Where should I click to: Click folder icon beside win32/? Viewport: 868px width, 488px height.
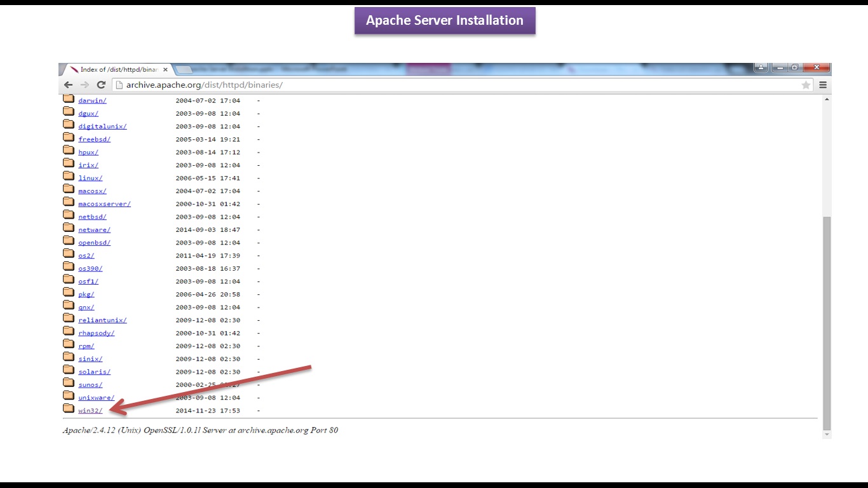click(x=69, y=409)
